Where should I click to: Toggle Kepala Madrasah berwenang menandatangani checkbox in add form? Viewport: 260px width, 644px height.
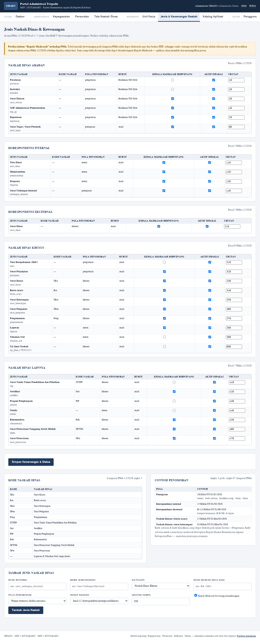196,595
